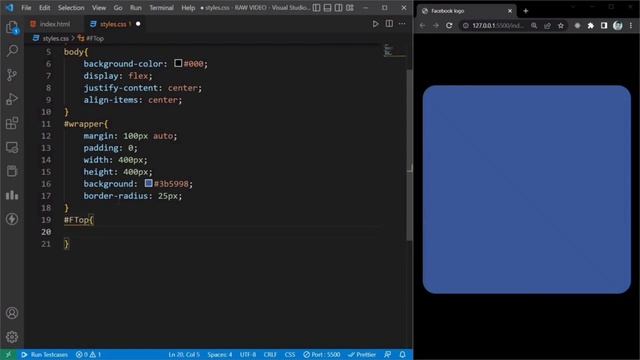Open the Search view in activity bar
Viewport: 640px width, 360px height.
coord(12,51)
